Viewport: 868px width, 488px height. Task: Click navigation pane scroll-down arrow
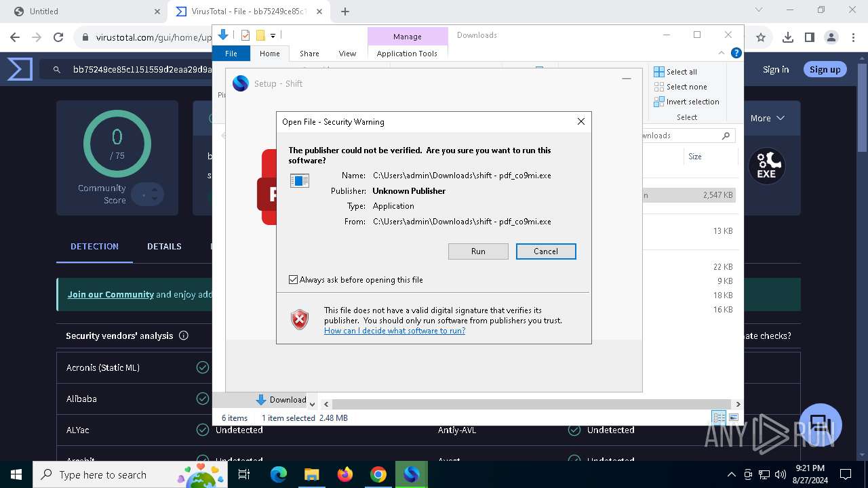click(x=312, y=404)
